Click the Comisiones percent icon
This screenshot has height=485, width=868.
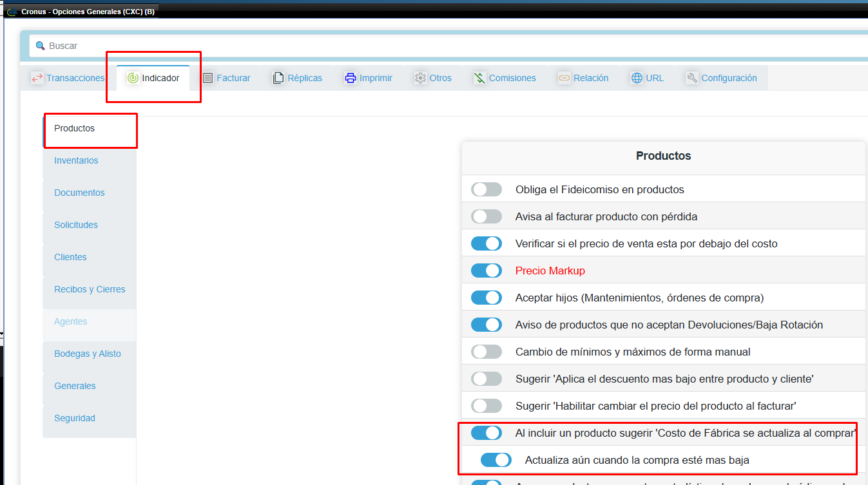tap(479, 78)
